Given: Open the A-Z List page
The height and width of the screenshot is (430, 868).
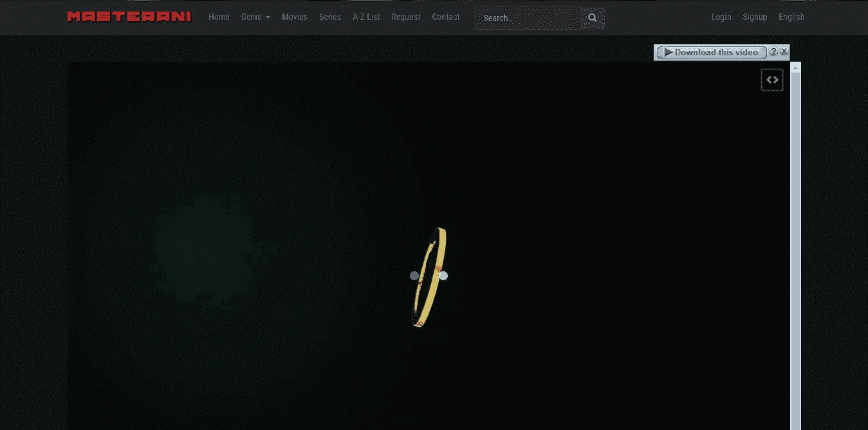Looking at the screenshot, I should pyautogui.click(x=366, y=17).
